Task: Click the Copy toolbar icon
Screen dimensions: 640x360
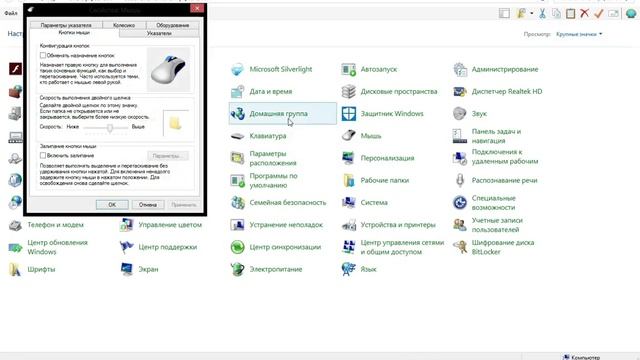Action: [556, 13]
